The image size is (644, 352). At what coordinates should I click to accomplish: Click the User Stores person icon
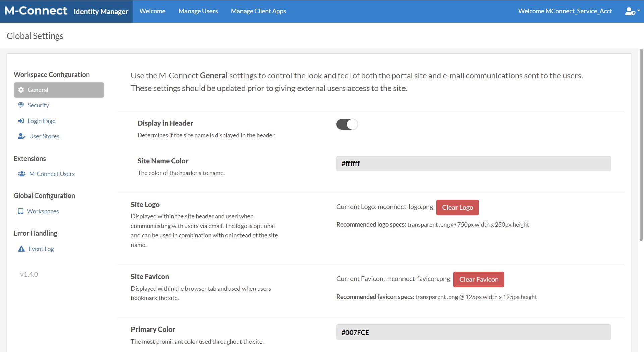click(22, 136)
